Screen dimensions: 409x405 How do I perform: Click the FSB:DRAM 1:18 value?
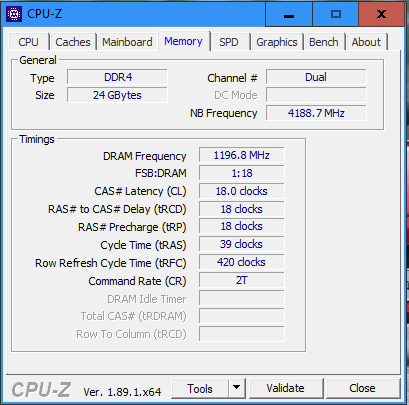coord(242,173)
